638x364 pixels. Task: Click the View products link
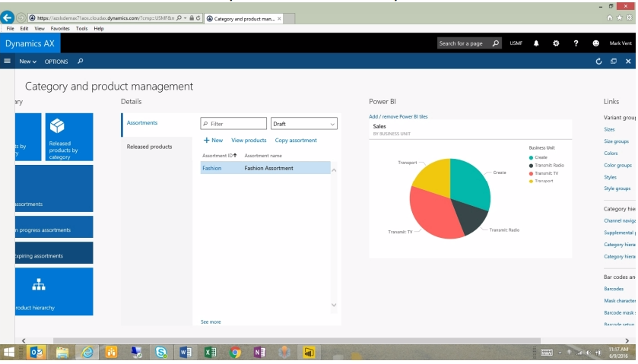tap(249, 141)
